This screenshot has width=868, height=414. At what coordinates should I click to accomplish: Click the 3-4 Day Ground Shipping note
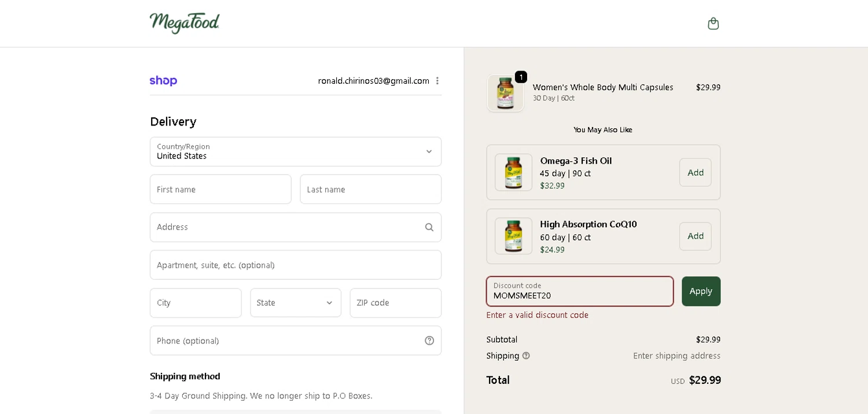pyautogui.click(x=261, y=396)
